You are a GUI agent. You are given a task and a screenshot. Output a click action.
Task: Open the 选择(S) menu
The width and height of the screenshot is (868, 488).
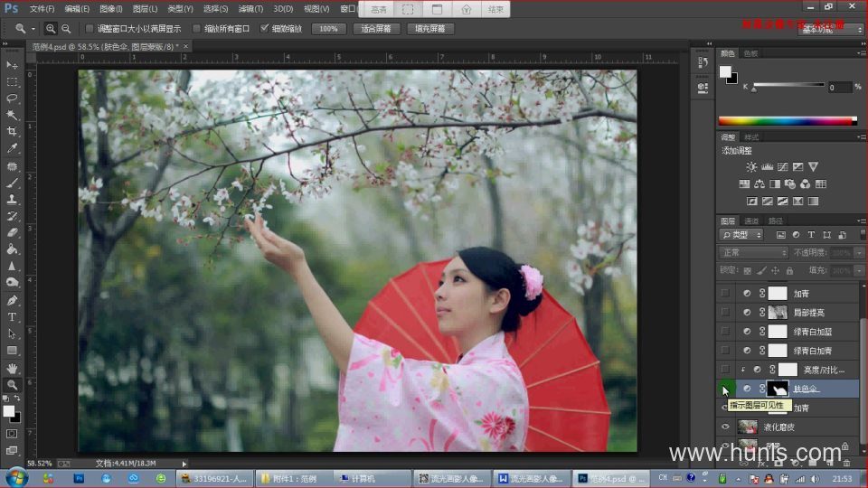[x=215, y=9]
